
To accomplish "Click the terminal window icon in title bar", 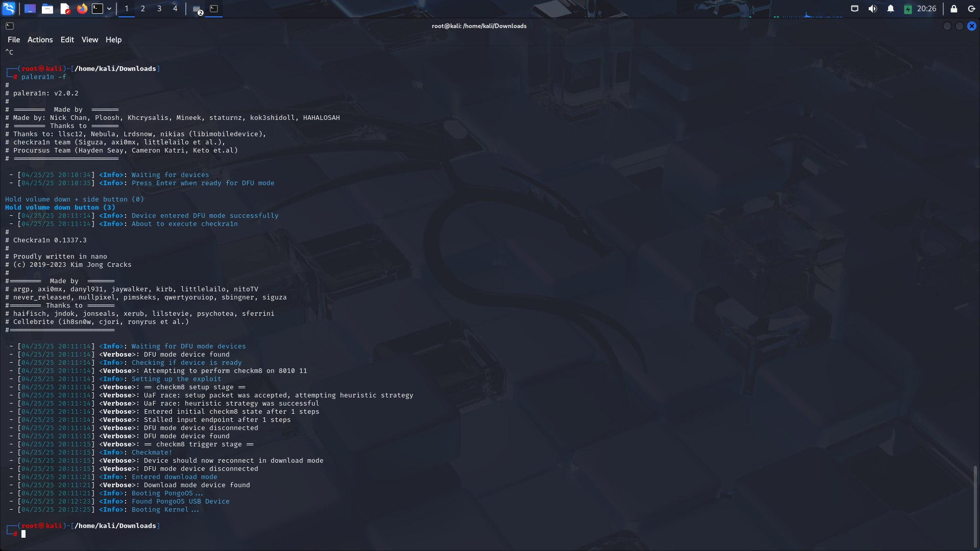I will pyautogui.click(x=10, y=26).
